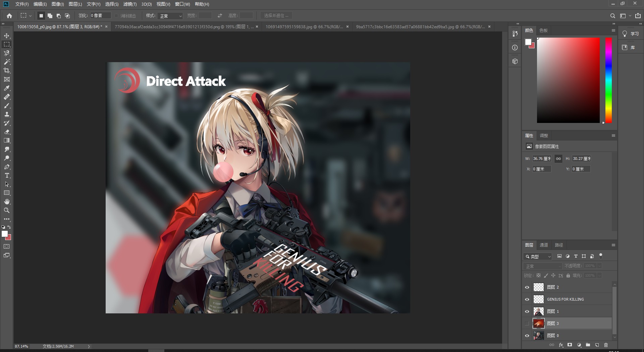Switch to the 通道 channels tab
Viewport: 644px width, 352px height.
tap(544, 245)
